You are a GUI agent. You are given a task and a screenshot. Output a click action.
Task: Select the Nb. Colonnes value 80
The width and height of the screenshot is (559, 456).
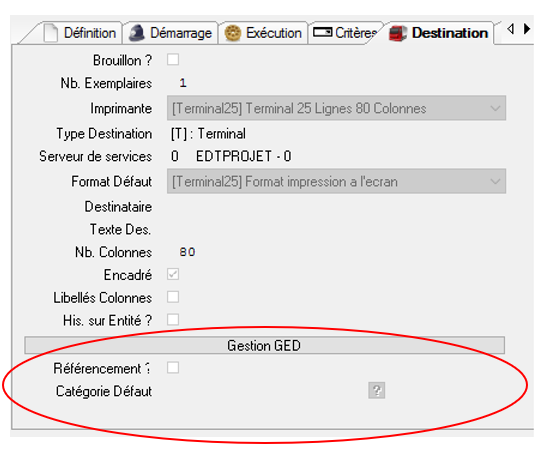coord(187,252)
